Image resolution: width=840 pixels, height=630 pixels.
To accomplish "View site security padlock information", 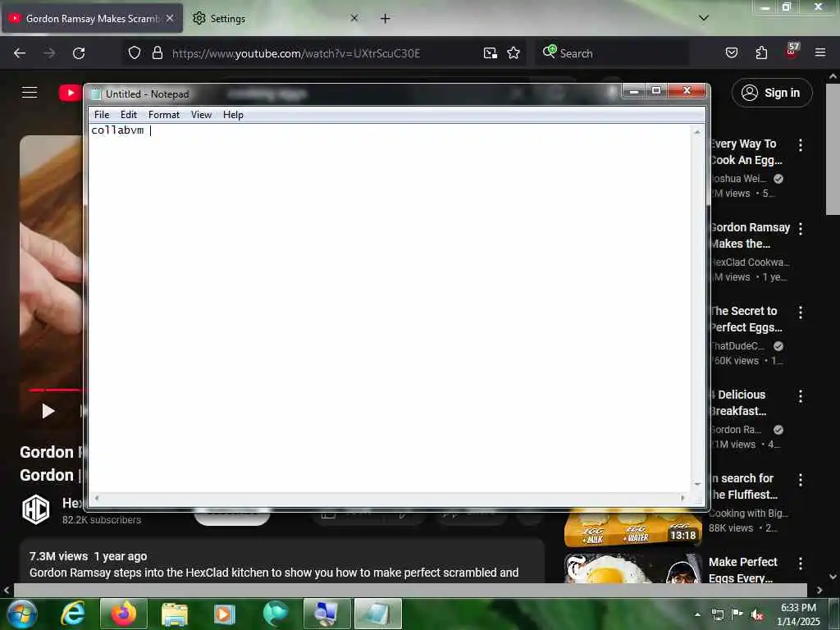I will pos(157,52).
